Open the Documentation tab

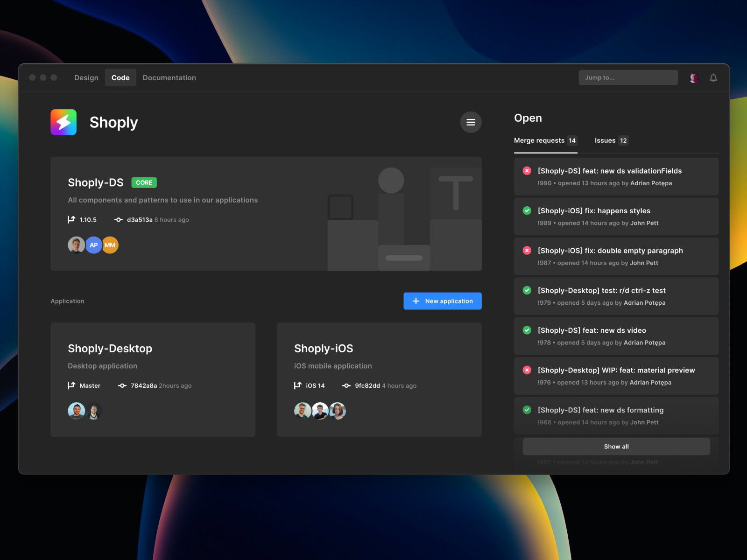pyautogui.click(x=169, y=77)
